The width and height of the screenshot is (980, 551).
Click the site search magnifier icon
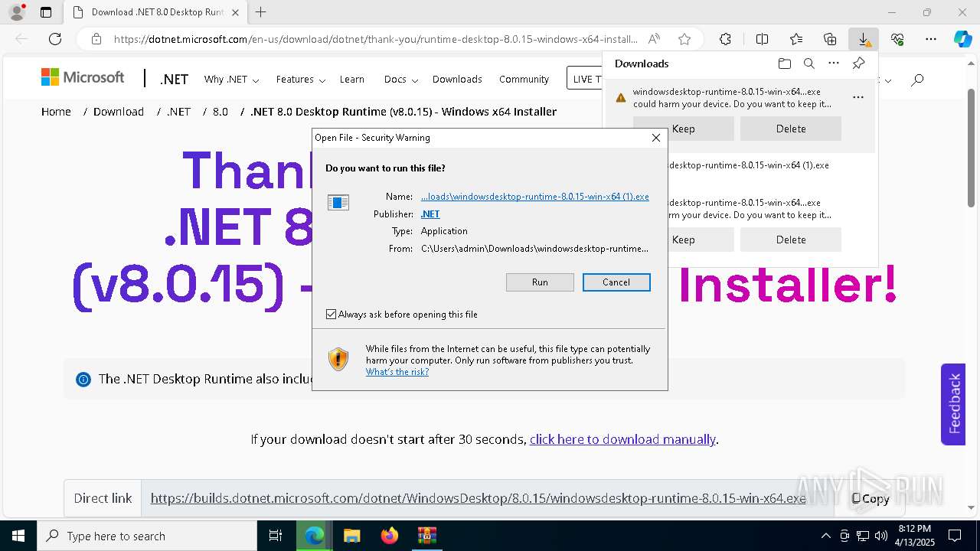pyautogui.click(x=917, y=79)
